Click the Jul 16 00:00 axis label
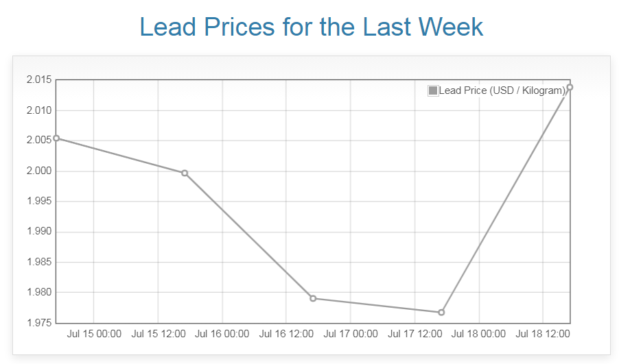 click(x=222, y=334)
